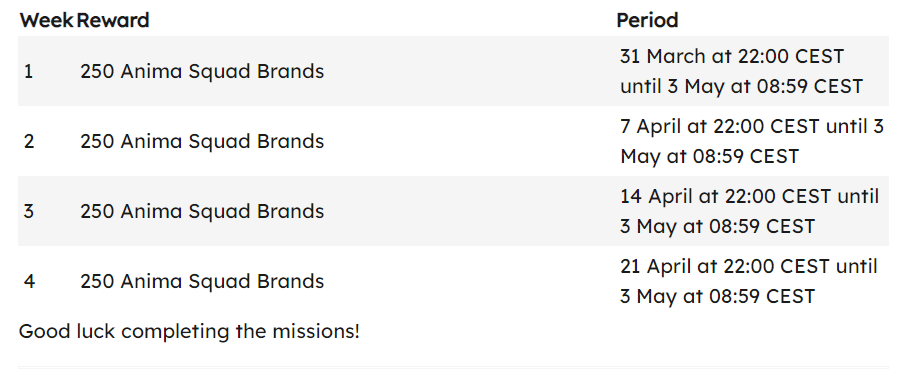
Task: Click the Reward column header
Action: [x=113, y=20]
